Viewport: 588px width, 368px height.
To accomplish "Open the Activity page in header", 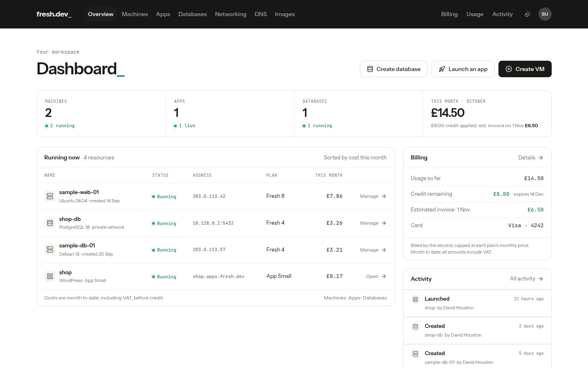I will (503, 14).
